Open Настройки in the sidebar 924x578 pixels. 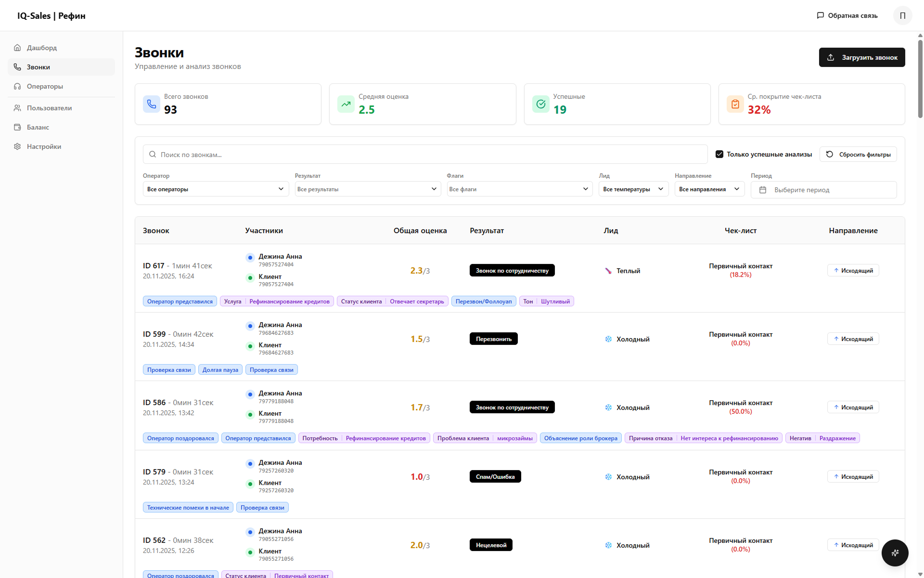(x=44, y=146)
